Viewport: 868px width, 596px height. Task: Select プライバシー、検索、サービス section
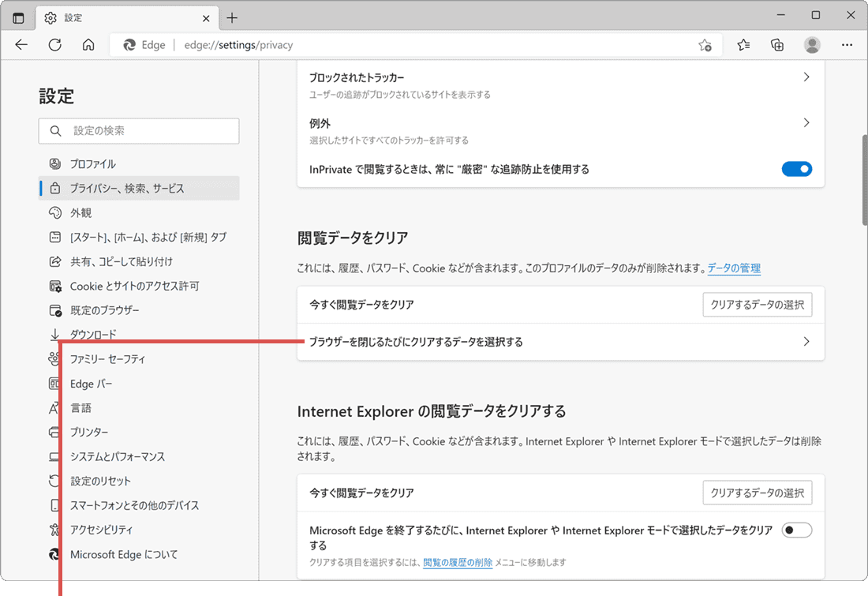[x=139, y=189]
